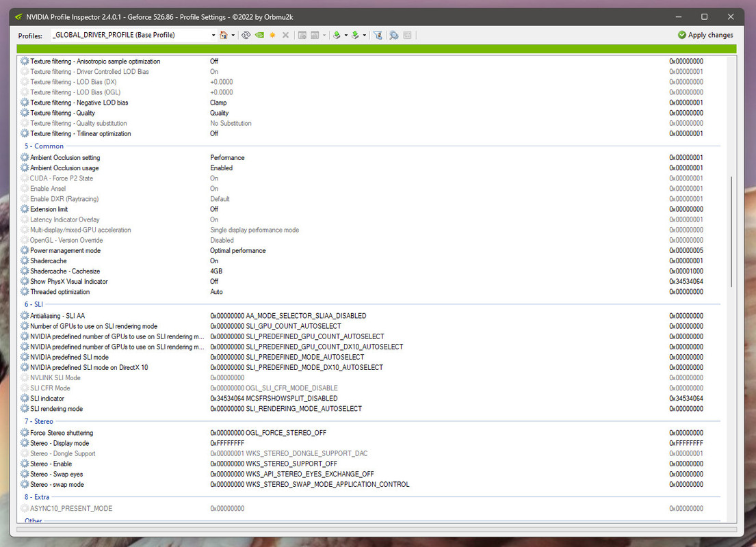
Task: Click the orange star create profile icon
Action: click(x=272, y=35)
